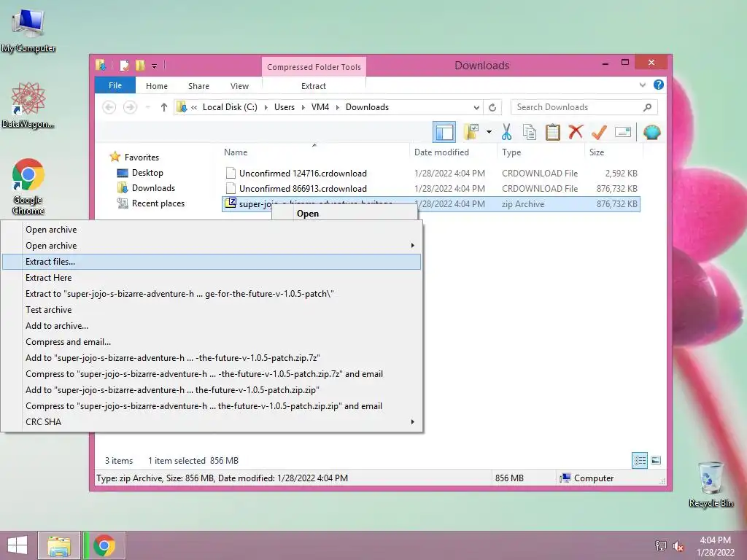The height and width of the screenshot is (560, 747).
Task: Open the recent locations dropdown arrow
Action: (x=148, y=107)
